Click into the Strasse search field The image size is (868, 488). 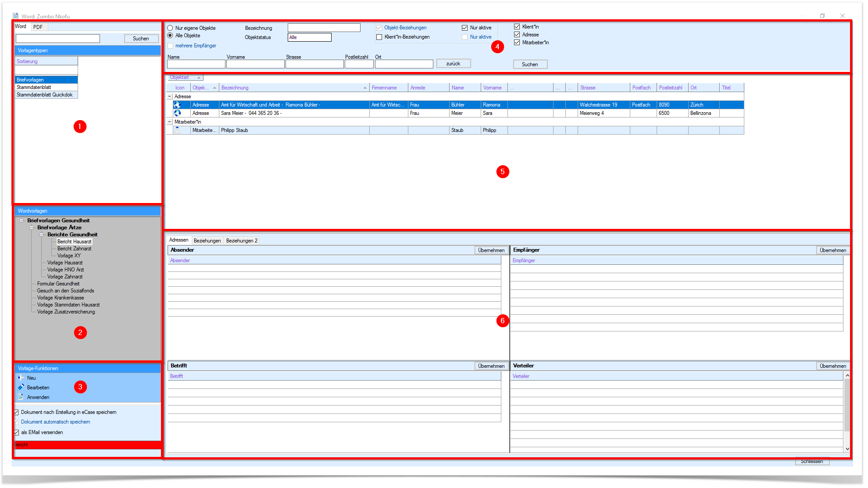314,64
